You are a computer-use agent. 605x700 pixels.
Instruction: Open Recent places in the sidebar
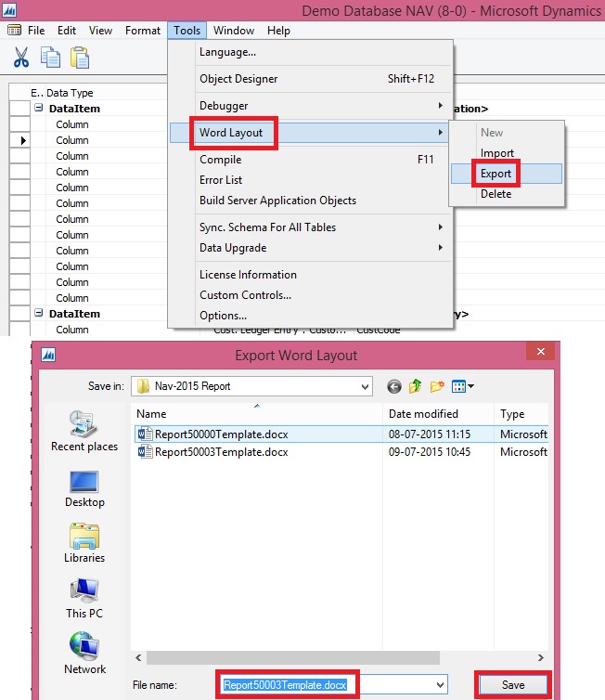84,432
